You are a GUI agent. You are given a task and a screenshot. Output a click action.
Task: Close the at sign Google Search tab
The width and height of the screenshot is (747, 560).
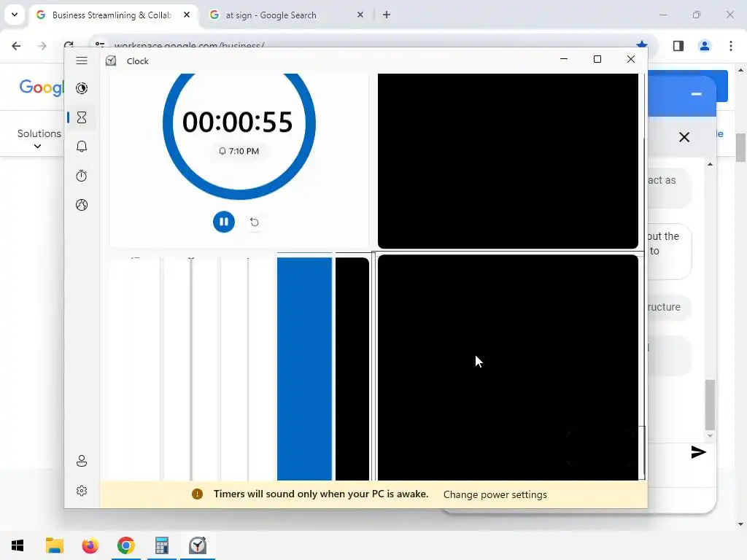tap(360, 15)
